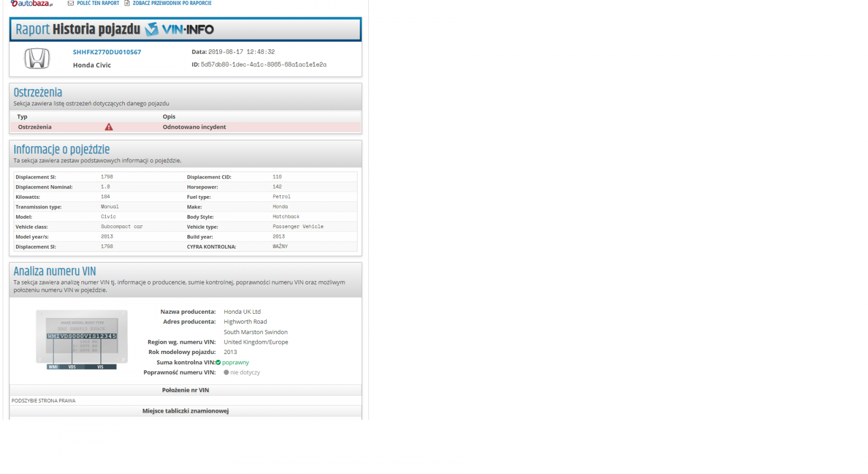
Task: Click the Położenie nr VIN header bar
Action: 185,390
